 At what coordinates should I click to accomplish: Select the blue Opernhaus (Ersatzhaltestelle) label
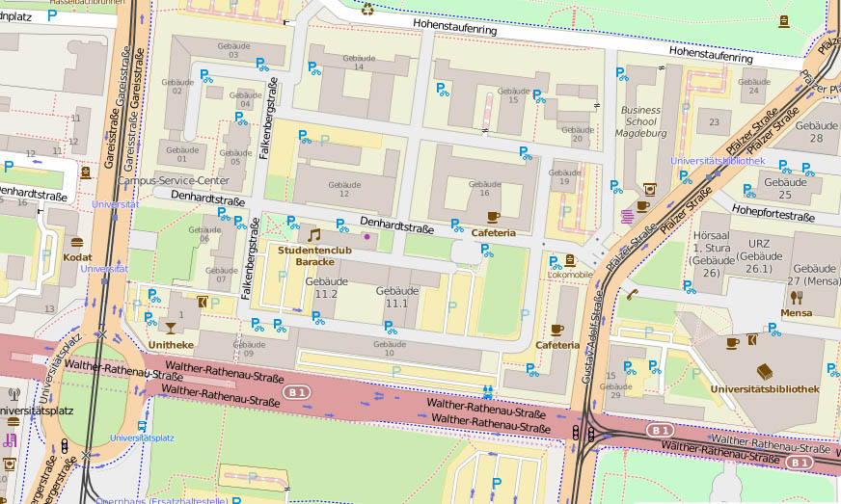pos(161,500)
